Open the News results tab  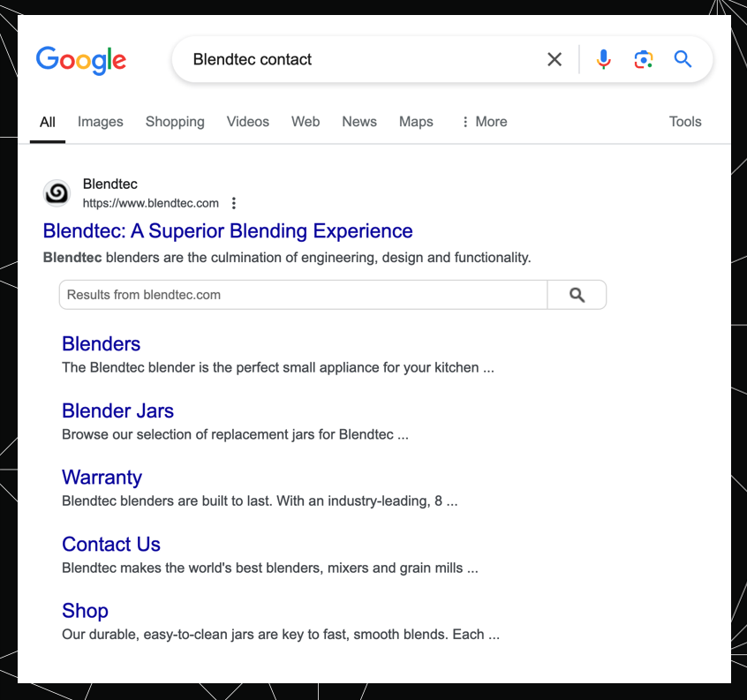tap(359, 122)
